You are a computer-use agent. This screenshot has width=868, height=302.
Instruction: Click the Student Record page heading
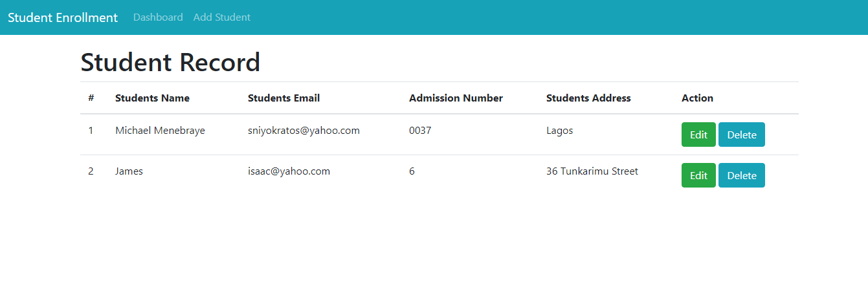(x=170, y=62)
